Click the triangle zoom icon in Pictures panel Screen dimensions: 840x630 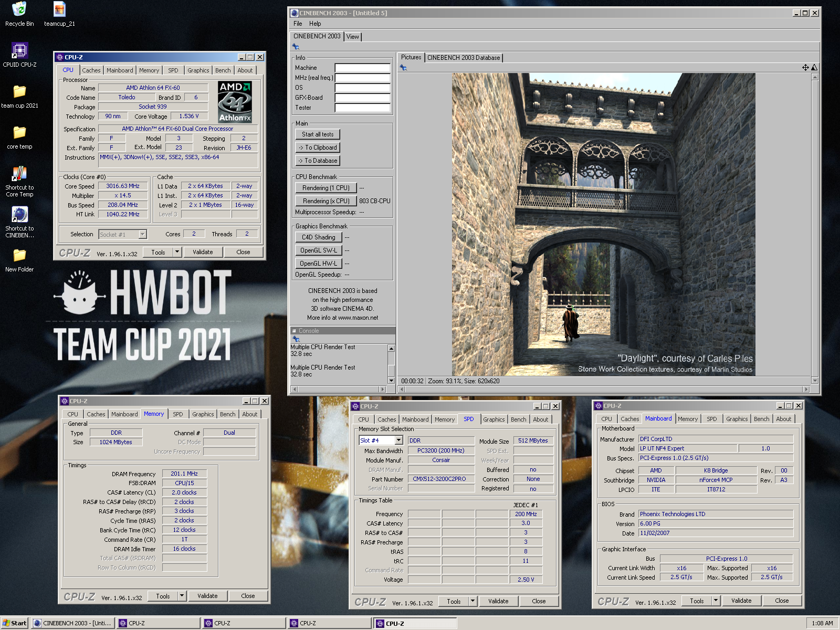[x=814, y=67]
